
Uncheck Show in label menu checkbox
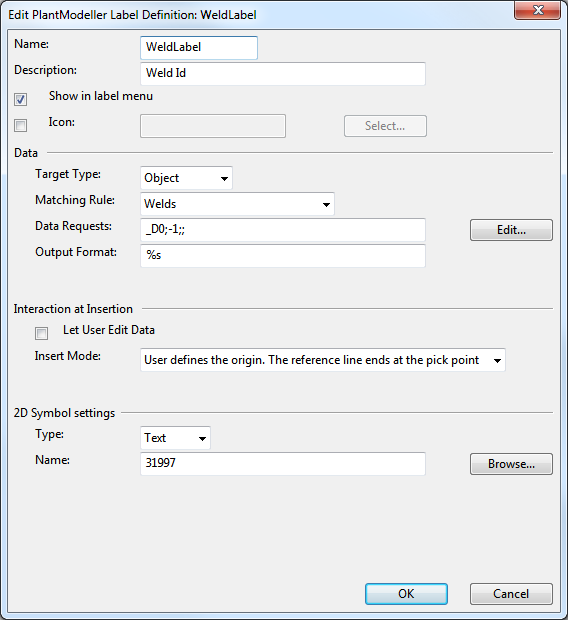(x=21, y=99)
